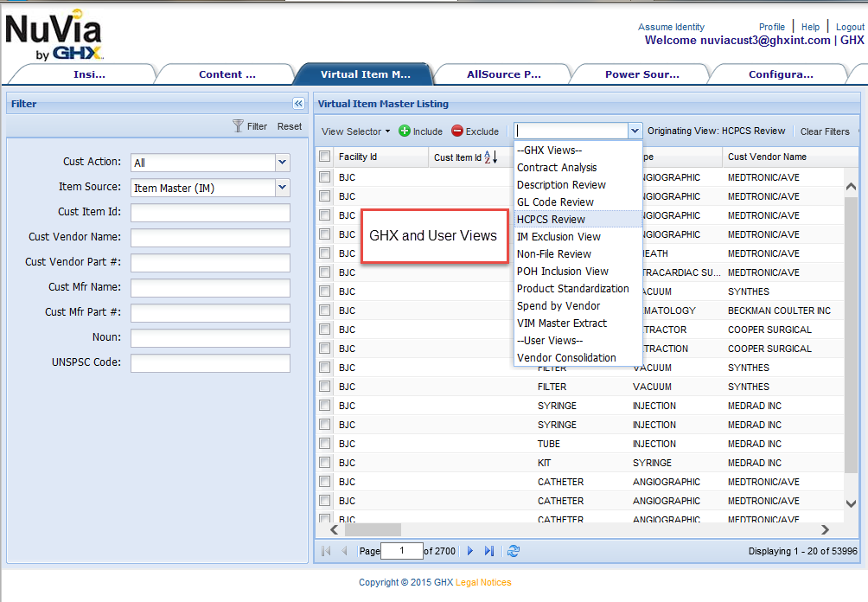
Task: Switch to the AllSource P... tab
Action: pyautogui.click(x=504, y=74)
